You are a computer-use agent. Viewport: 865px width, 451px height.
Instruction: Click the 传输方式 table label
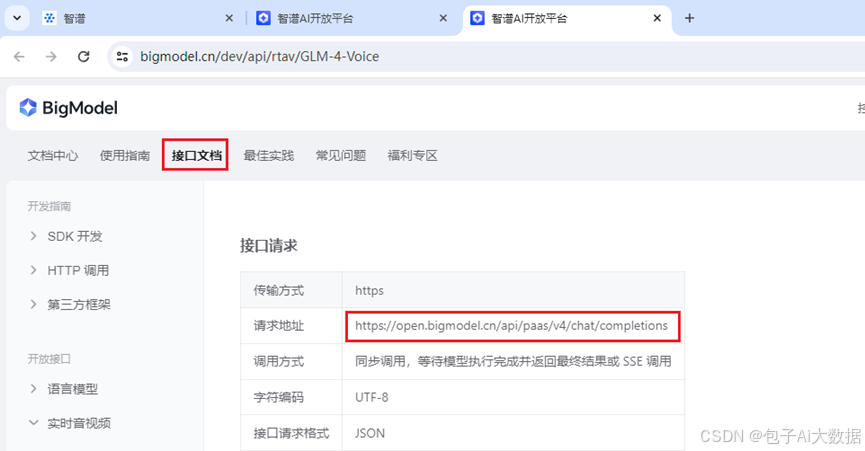point(279,290)
